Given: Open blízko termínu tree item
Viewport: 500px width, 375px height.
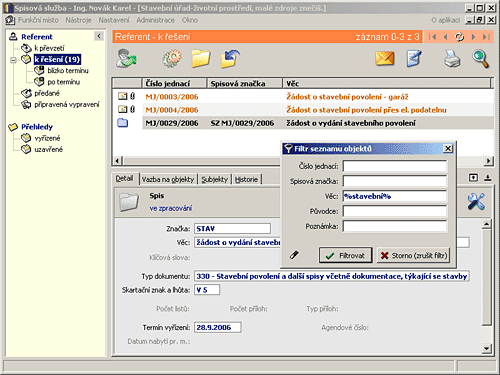Looking at the screenshot, I should 68,71.
